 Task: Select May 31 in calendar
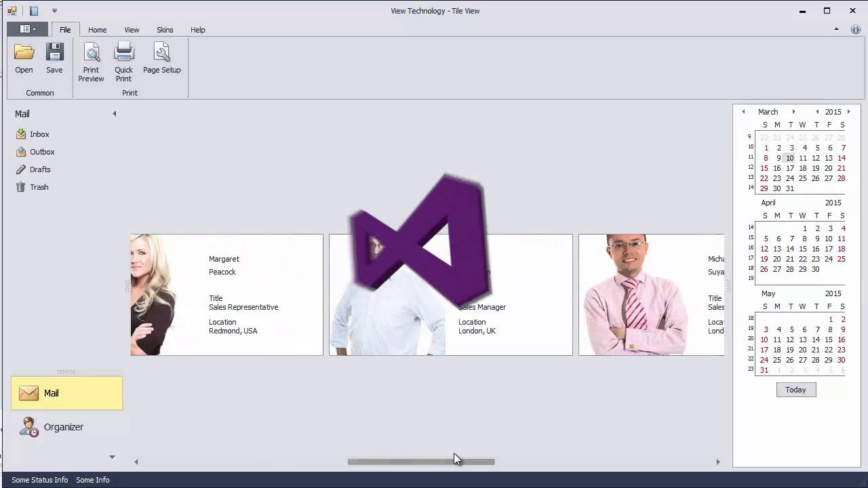764,370
